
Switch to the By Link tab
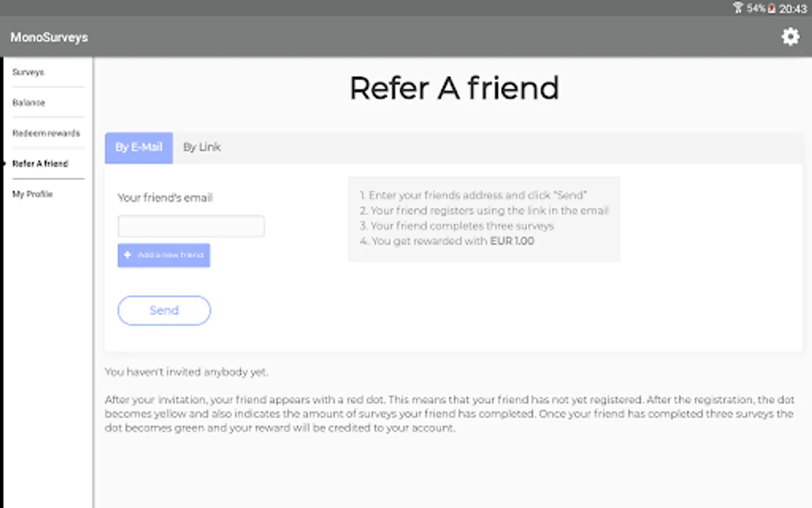click(202, 147)
